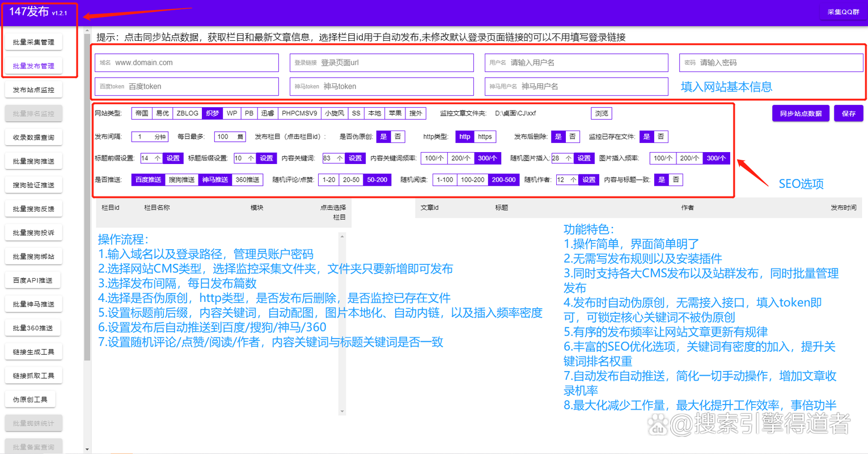
Task: Set 发布后删除 to 否
Action: coord(573,136)
